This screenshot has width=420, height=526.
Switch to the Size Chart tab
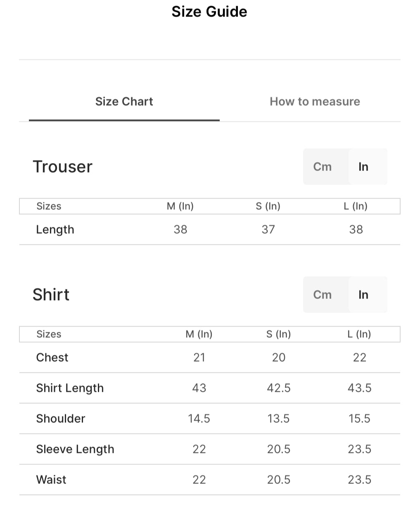124,102
